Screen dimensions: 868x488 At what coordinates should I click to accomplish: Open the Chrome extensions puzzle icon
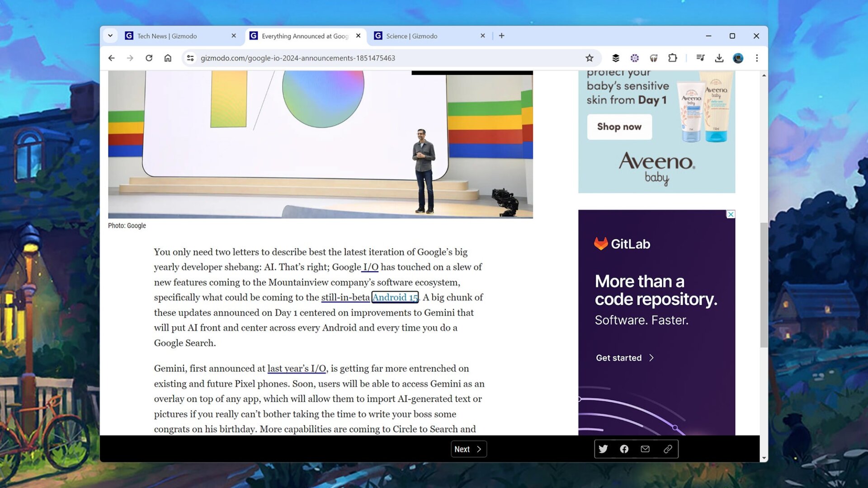(673, 58)
